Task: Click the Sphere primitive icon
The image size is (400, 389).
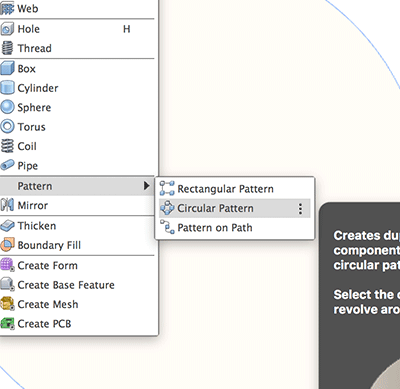Action: (7, 107)
